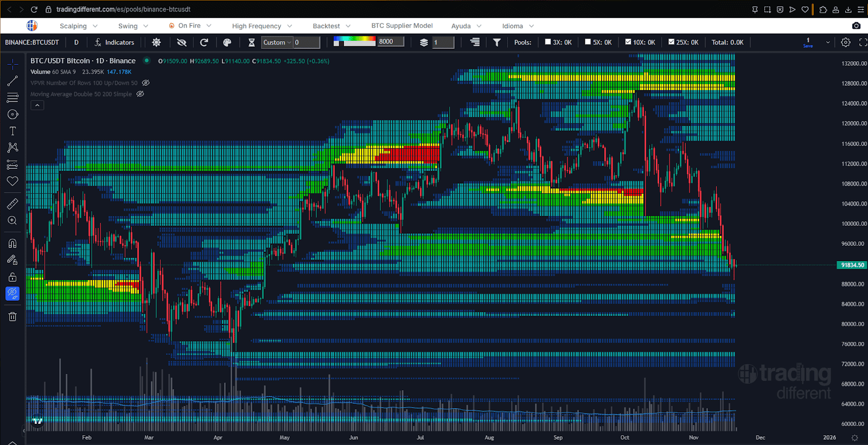Select the trend line drawing tool

pyautogui.click(x=12, y=81)
